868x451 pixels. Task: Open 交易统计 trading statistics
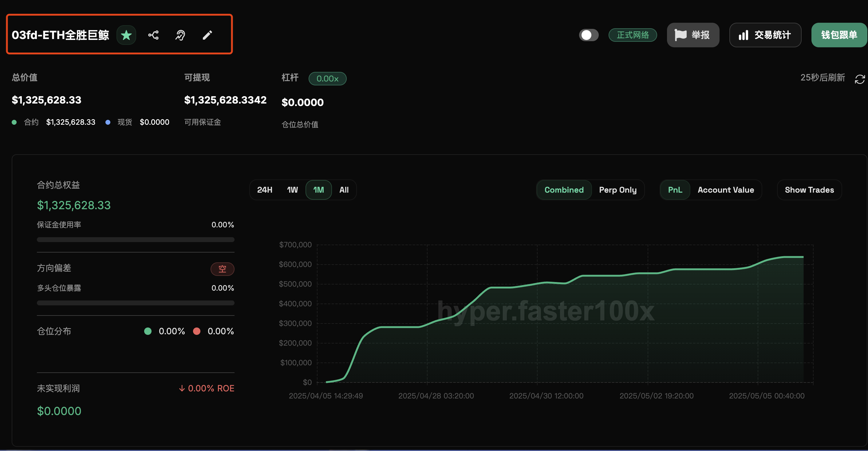[765, 35]
